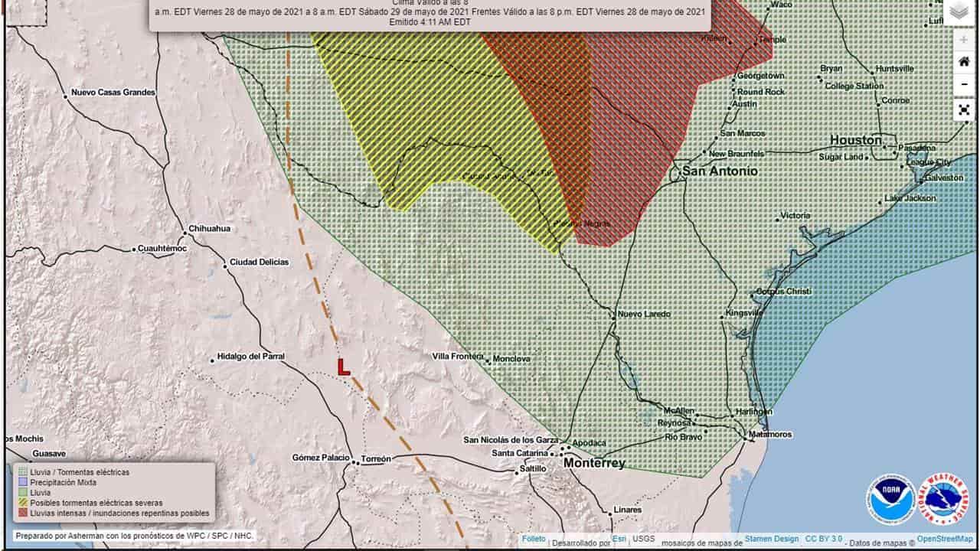The height and width of the screenshot is (551, 980).
Task: Click the Lluvia legend swatch
Action: (x=22, y=493)
